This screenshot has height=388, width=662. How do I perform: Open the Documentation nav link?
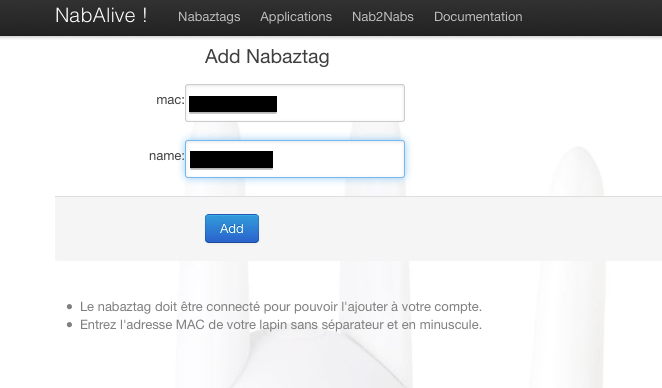click(x=478, y=16)
